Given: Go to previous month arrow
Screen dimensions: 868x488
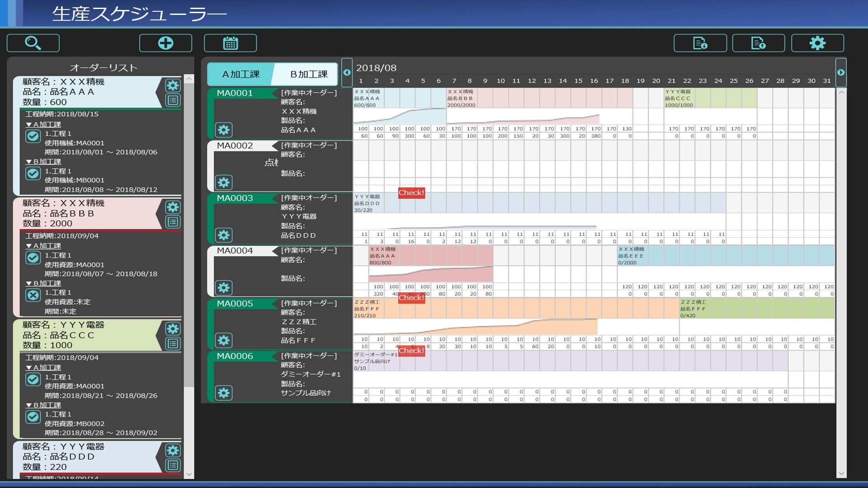Looking at the screenshot, I should 347,72.
